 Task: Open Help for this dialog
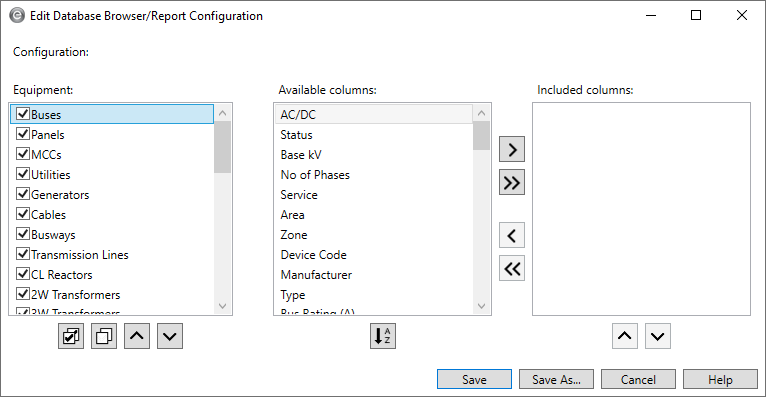720,379
